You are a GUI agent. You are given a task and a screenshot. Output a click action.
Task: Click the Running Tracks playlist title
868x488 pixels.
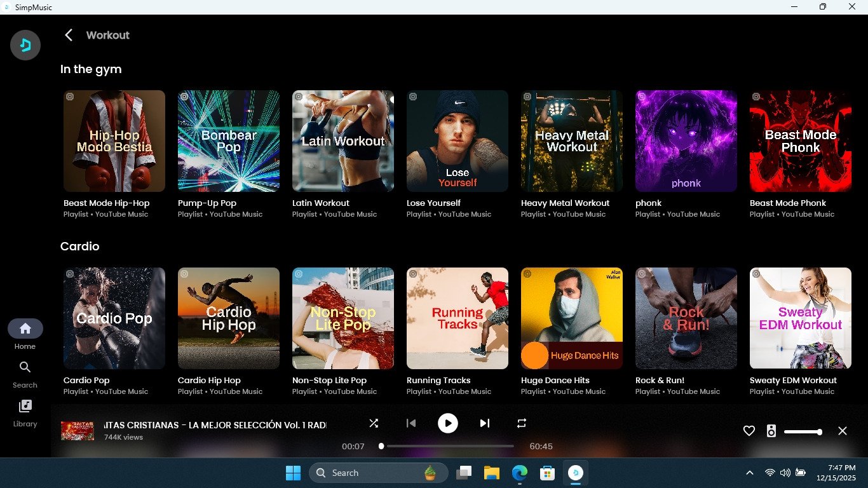(438, 381)
